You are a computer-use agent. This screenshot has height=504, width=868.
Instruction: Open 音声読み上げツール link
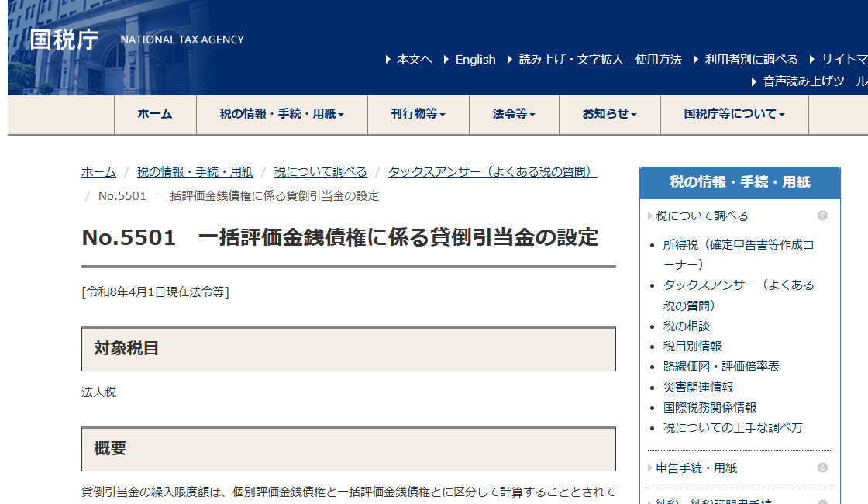(x=815, y=81)
